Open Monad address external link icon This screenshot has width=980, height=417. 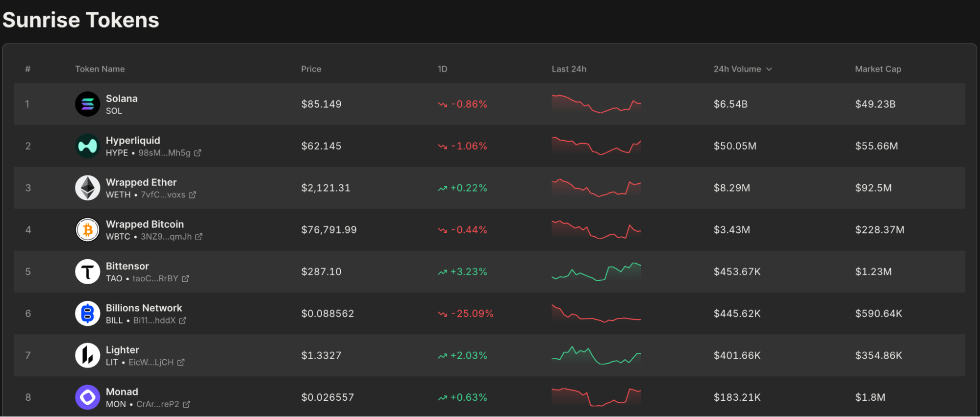[186, 404]
